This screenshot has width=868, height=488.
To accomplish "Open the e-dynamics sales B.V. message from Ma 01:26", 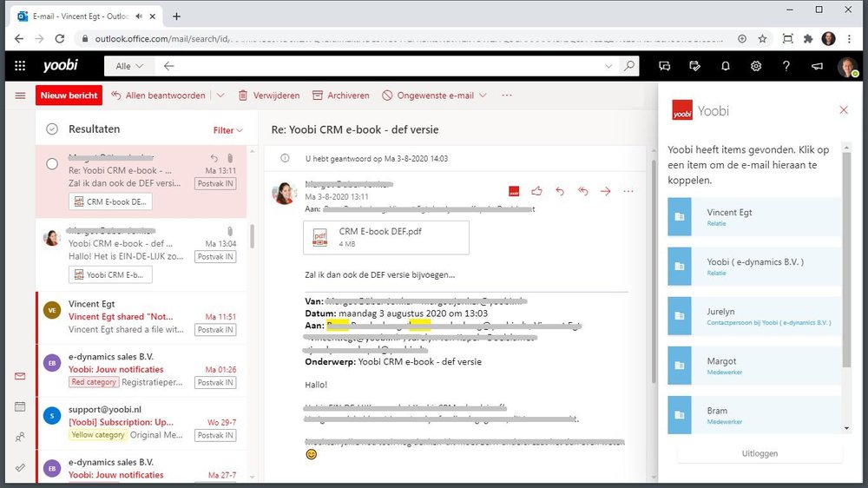I will pyautogui.click(x=141, y=369).
